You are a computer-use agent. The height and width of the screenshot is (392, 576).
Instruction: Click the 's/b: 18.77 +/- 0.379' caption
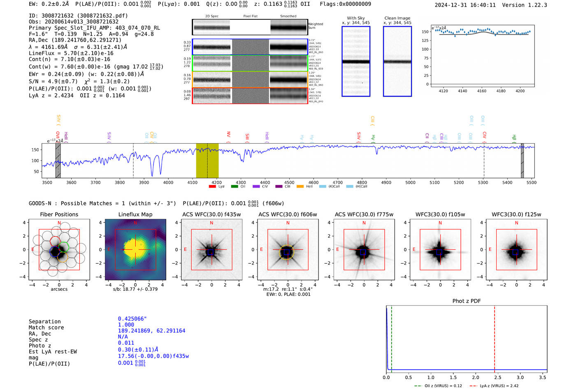[x=135, y=289]
